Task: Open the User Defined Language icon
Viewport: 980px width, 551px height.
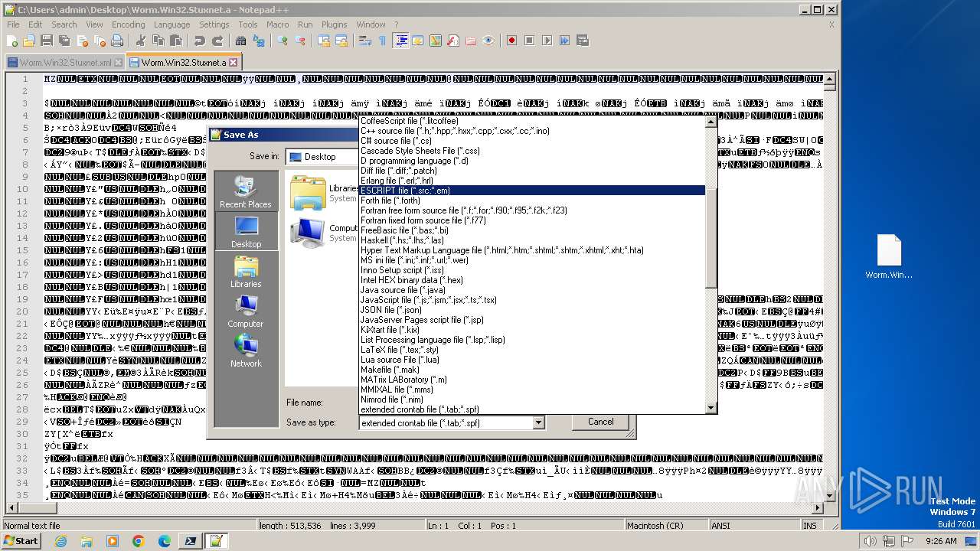Action: [418, 41]
